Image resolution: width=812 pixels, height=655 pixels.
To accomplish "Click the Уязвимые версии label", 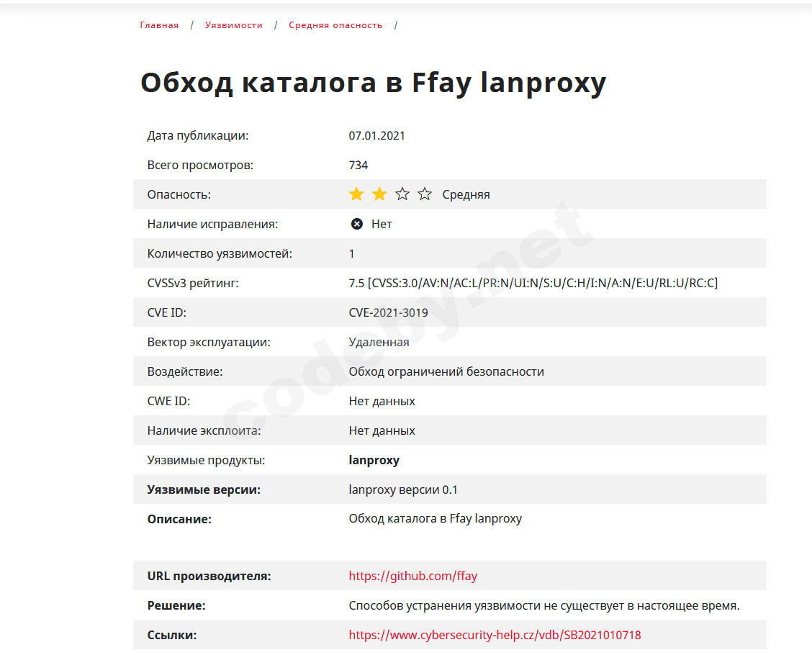I will pos(204,490).
